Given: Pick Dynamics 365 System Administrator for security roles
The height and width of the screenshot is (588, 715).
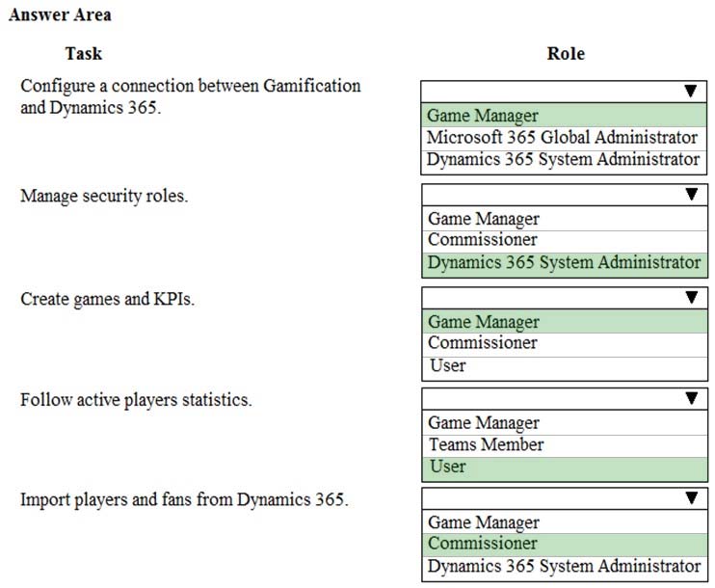Looking at the screenshot, I should 565,263.
